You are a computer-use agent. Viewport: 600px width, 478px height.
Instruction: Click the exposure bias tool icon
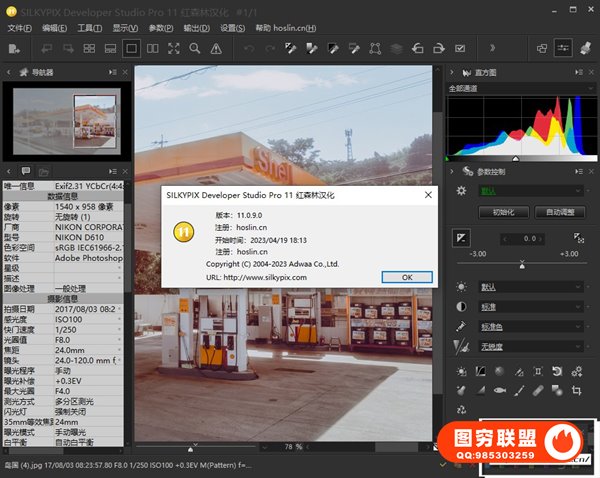461,237
